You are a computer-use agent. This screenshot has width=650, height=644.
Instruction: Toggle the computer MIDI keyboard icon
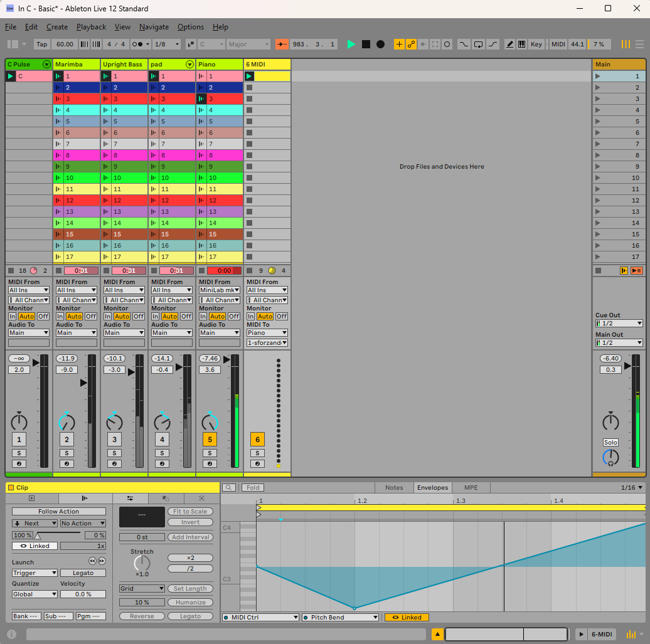(522, 45)
